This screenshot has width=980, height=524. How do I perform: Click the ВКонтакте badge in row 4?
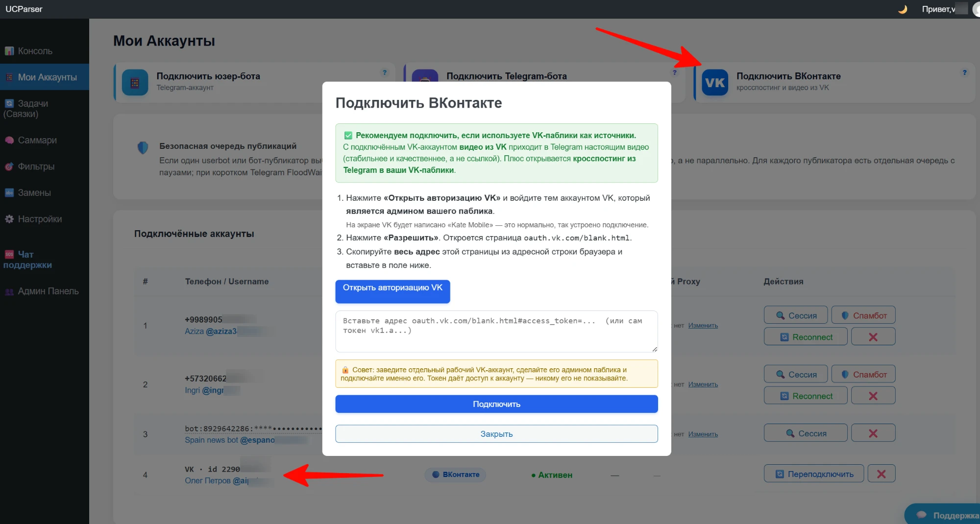(x=455, y=475)
